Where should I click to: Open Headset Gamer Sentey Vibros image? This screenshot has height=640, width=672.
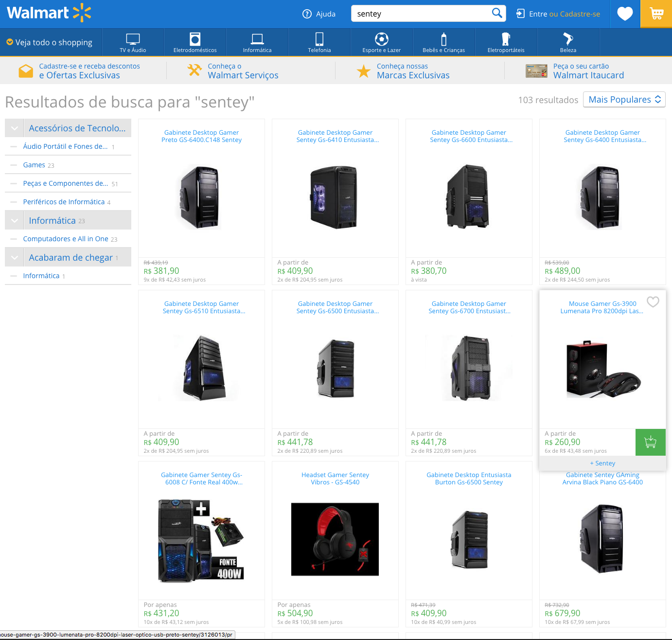click(x=335, y=539)
